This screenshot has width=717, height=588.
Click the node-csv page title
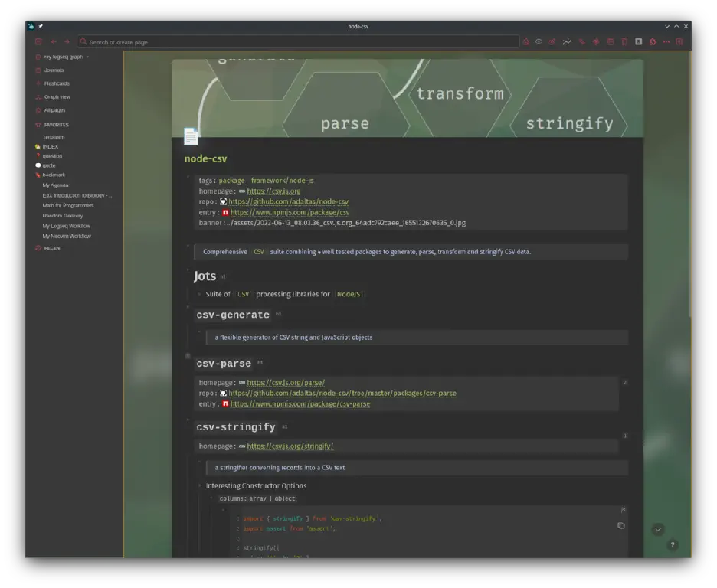pyautogui.click(x=205, y=158)
